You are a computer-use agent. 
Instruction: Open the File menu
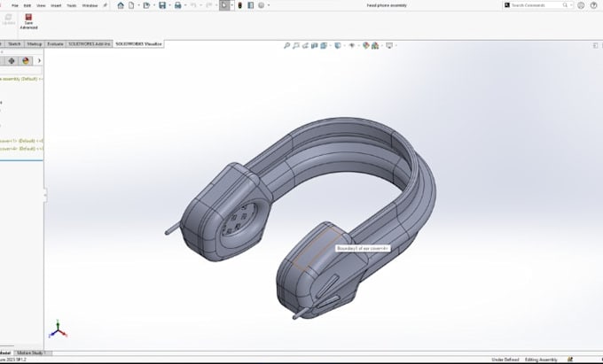(x=15, y=6)
